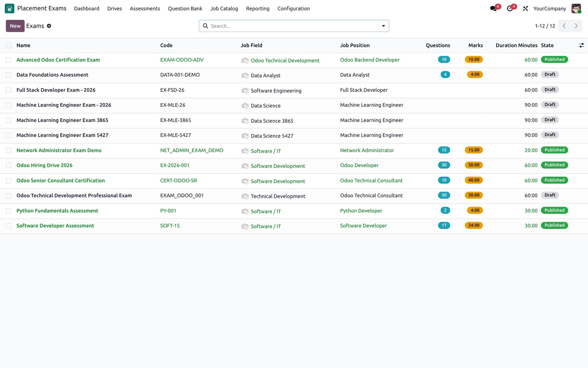Go to the Dashboard menu

click(87, 9)
